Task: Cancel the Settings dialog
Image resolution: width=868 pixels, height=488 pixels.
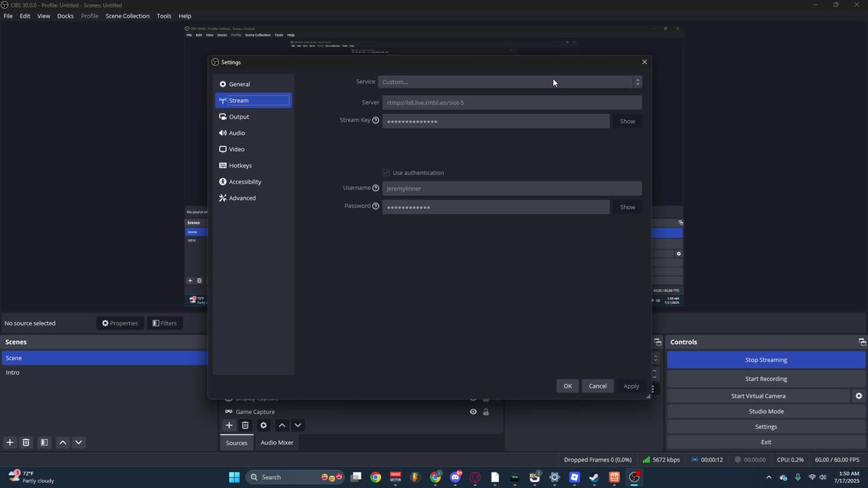Action: pos(597,386)
